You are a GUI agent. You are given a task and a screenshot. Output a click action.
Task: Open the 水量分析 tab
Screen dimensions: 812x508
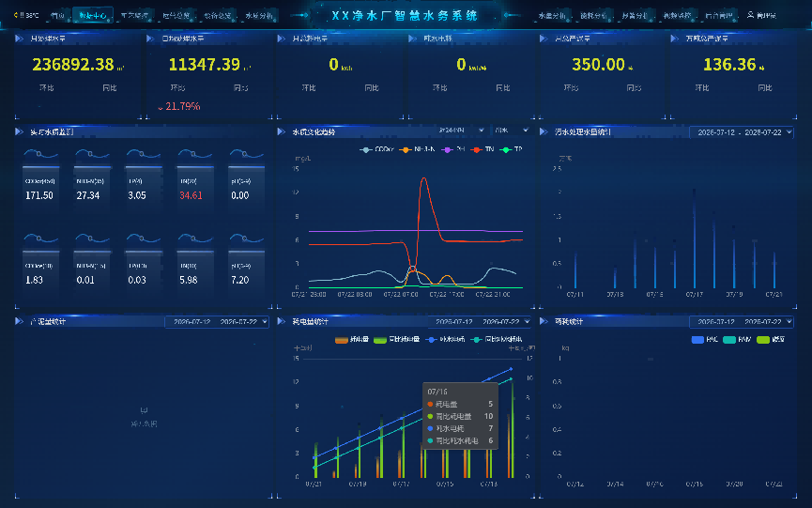[x=552, y=16]
